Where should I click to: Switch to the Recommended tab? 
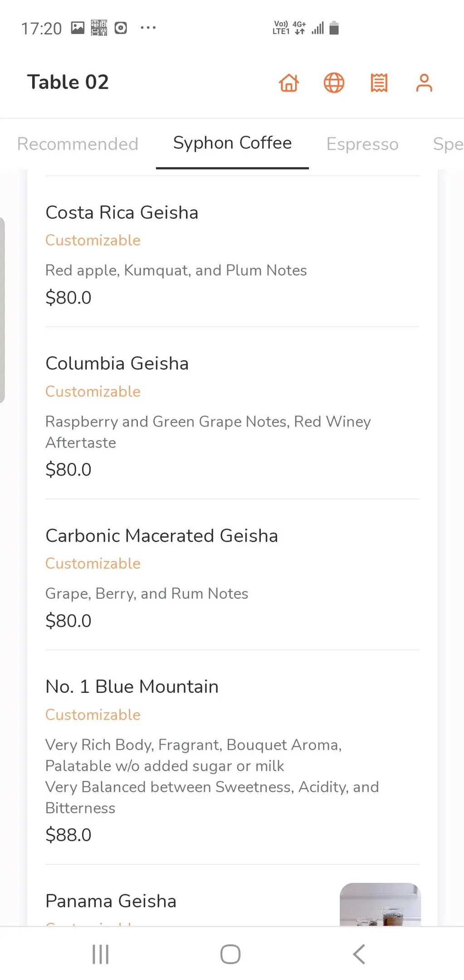pyautogui.click(x=78, y=144)
